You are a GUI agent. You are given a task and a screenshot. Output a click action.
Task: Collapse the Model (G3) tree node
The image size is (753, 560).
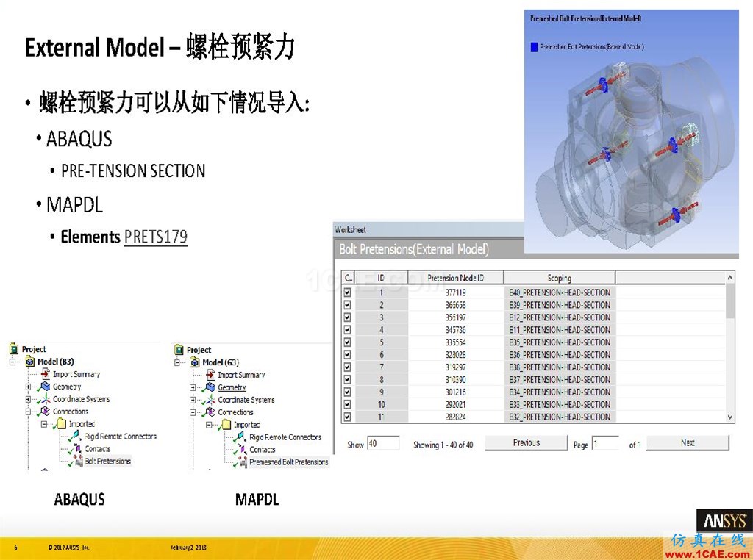[x=177, y=362]
